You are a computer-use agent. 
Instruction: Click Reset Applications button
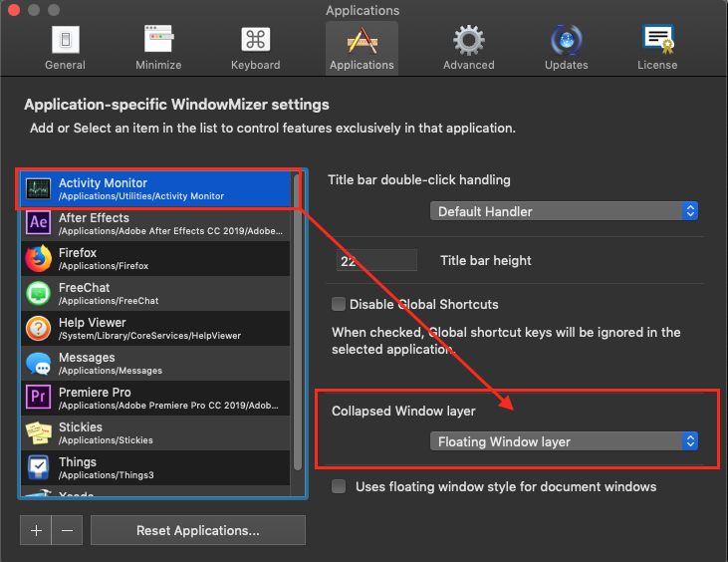(198, 530)
